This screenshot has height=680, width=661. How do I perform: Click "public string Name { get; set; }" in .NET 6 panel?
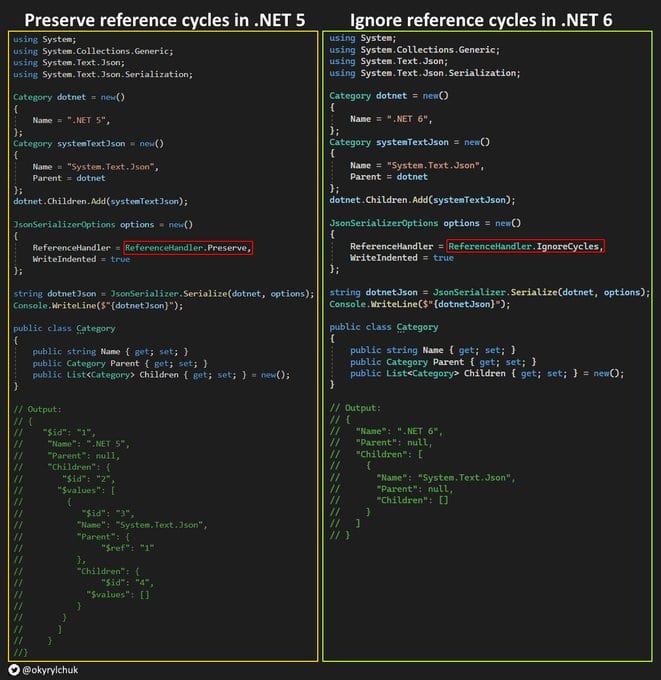[433, 350]
